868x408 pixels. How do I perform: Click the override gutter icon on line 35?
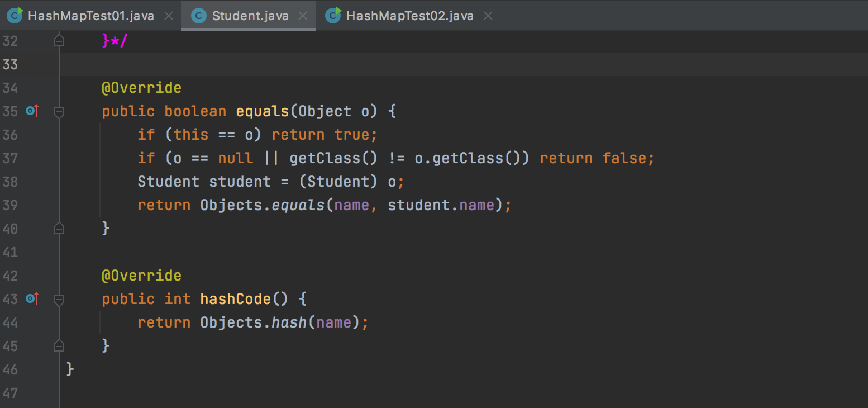32,111
